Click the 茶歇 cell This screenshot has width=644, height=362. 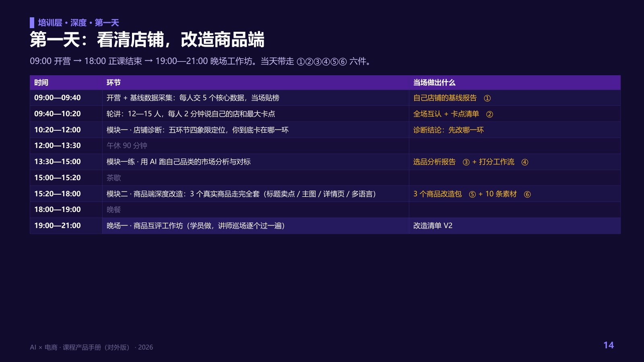coord(256,178)
